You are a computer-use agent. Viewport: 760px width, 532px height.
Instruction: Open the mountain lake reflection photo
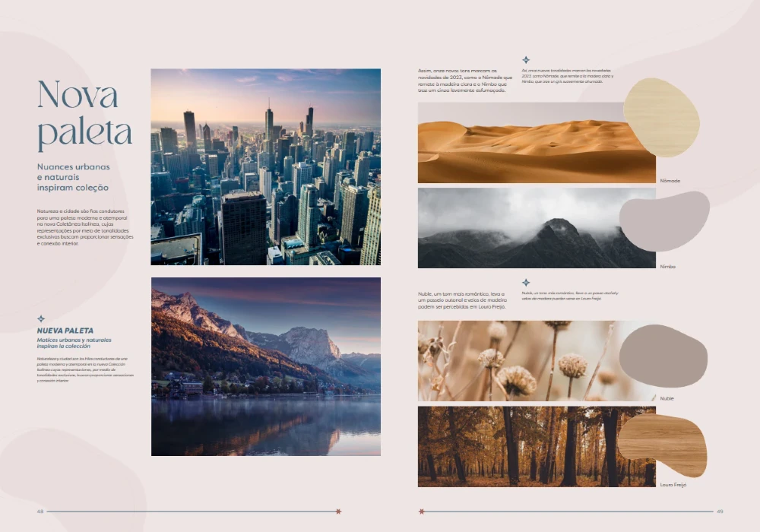[265, 366]
